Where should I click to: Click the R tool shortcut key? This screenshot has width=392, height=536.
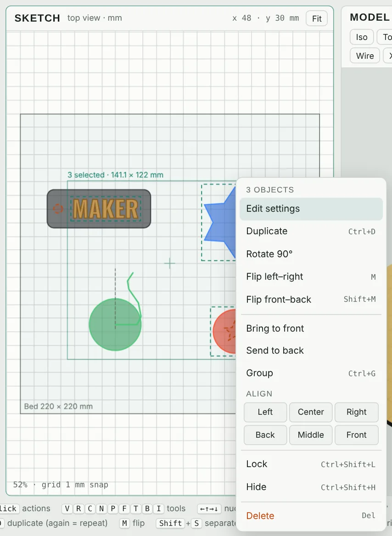click(x=78, y=508)
